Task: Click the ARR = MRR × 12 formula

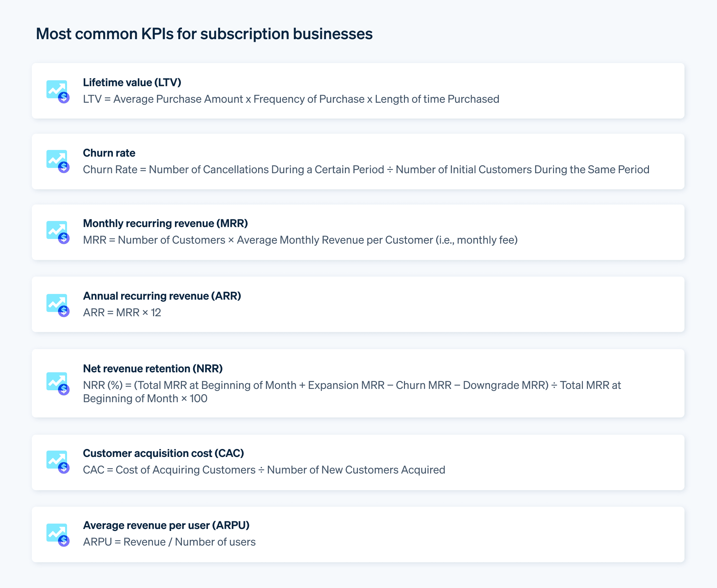Action: click(x=122, y=312)
